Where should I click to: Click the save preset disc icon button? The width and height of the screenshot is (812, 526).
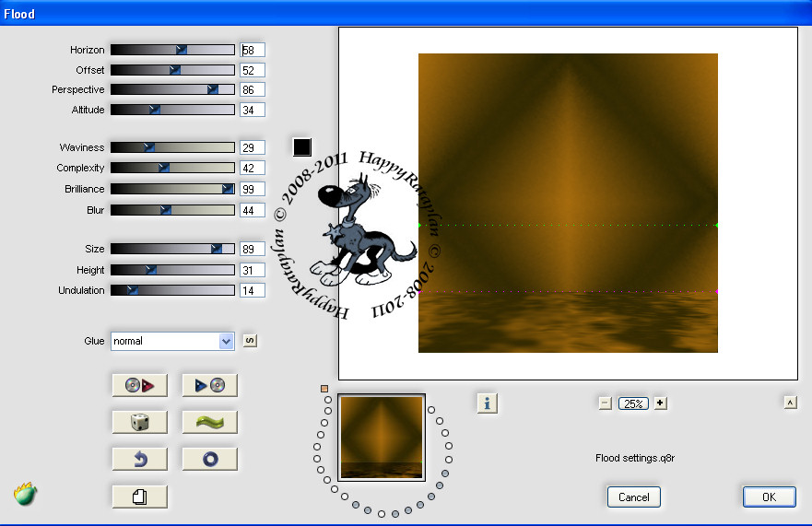coord(210,385)
